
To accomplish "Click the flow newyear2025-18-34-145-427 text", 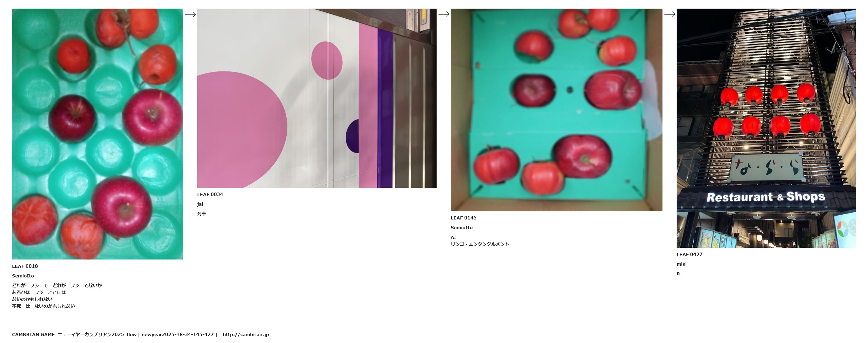I will 172,334.
